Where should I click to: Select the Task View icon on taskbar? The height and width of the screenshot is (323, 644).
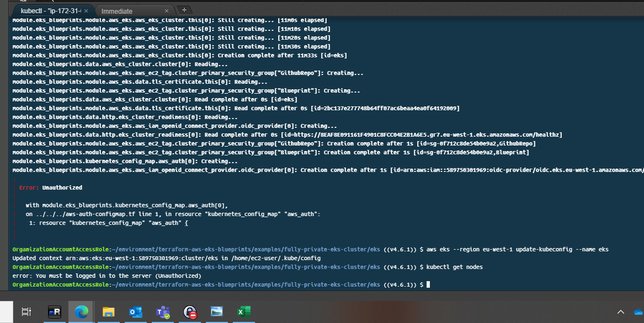(26, 312)
